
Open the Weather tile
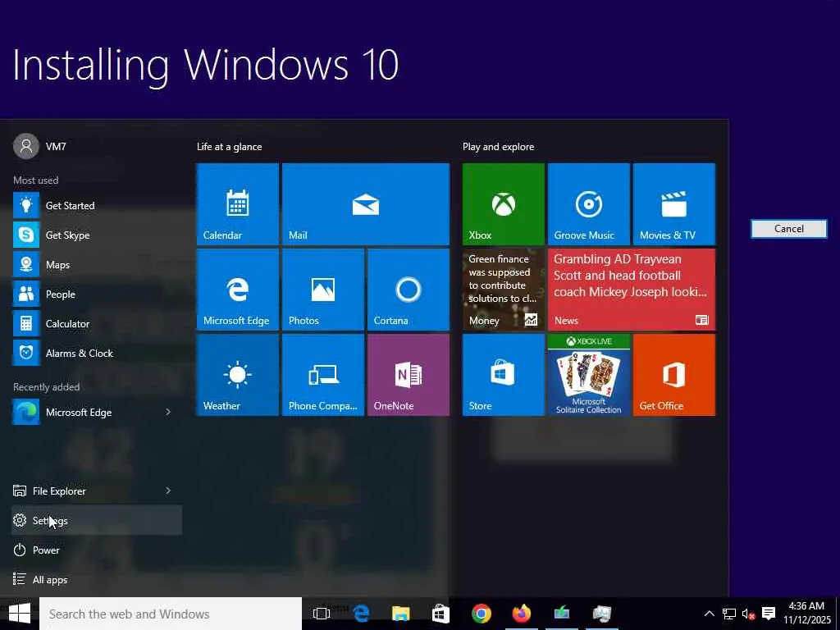pyautogui.click(x=237, y=374)
